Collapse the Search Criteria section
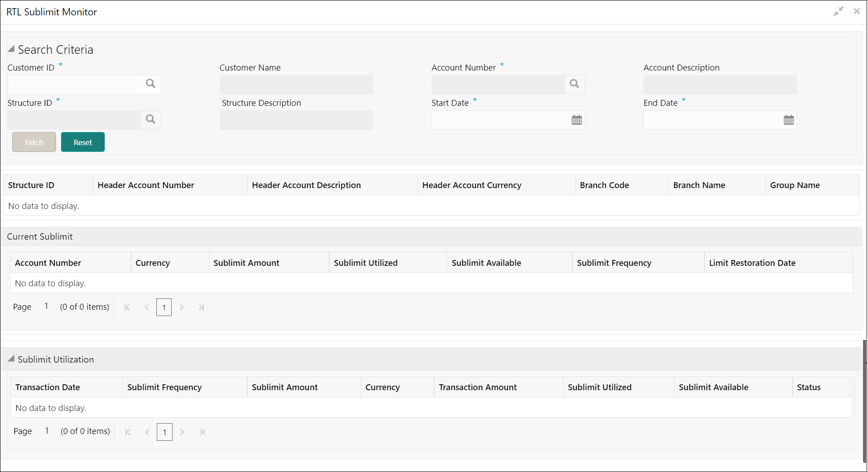The width and height of the screenshot is (868, 472). click(11, 49)
